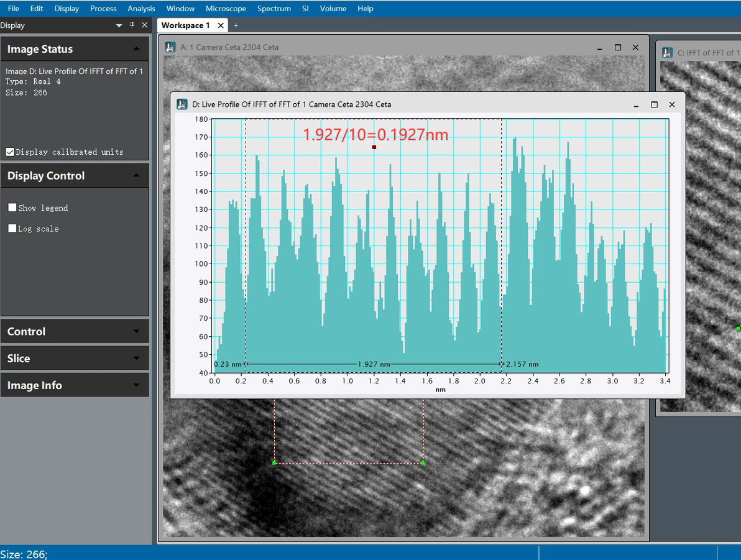Uncheck Display calibrated units
Viewport: 741px width, 560px height.
10,152
